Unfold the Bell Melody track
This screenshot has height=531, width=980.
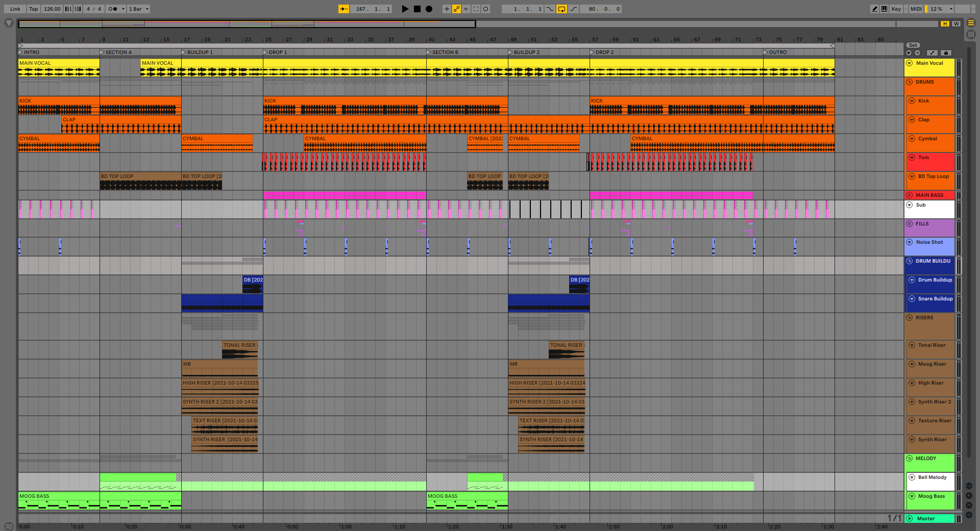(912, 477)
